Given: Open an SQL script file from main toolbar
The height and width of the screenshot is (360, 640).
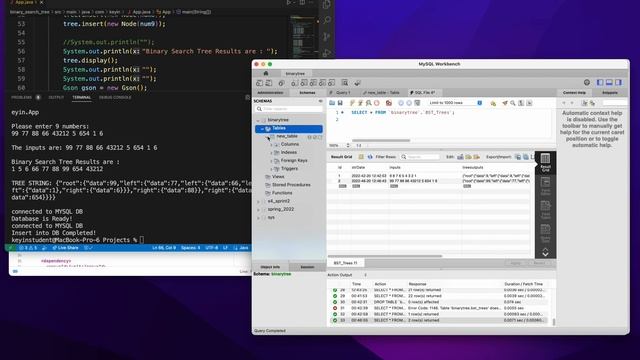Looking at the screenshot, I should click(269, 83).
